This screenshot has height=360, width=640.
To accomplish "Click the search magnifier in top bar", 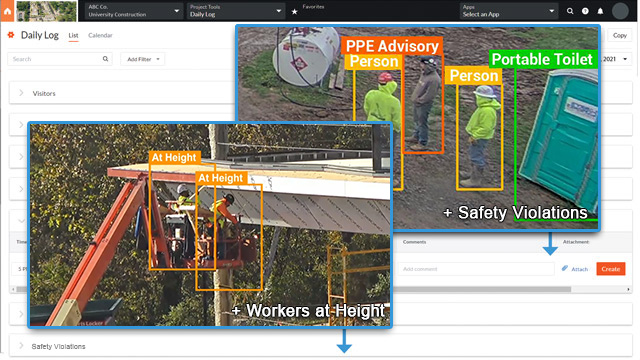I will point(570,11).
